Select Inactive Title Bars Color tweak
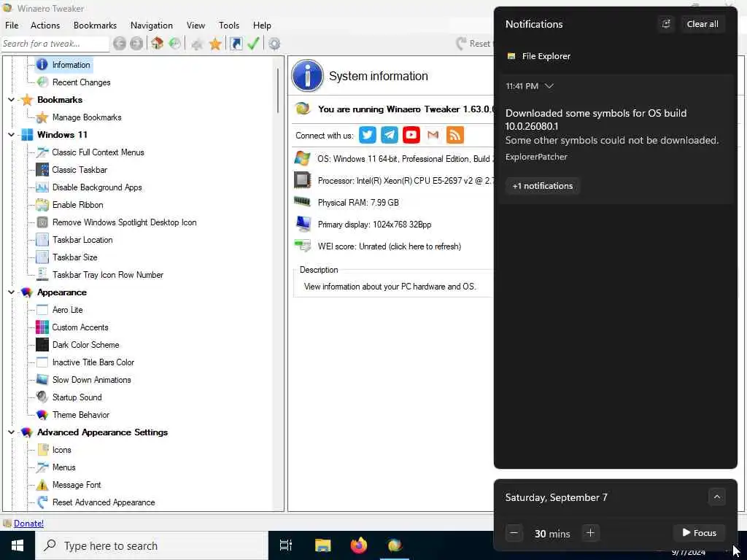 93,362
